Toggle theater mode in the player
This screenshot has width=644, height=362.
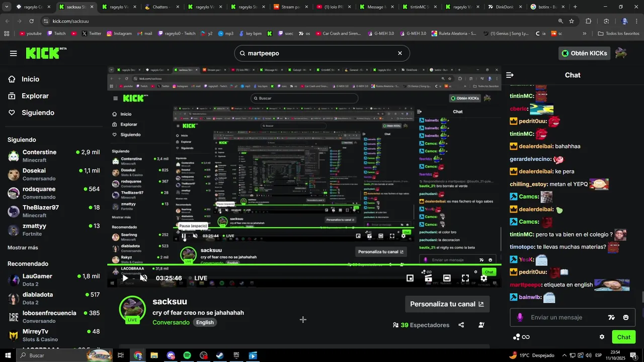tap(447, 278)
